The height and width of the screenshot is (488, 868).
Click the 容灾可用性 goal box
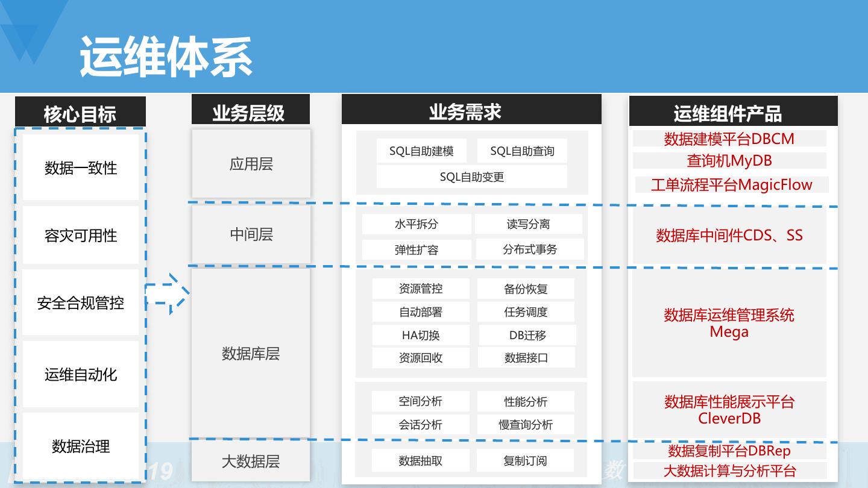pyautogui.click(x=81, y=235)
